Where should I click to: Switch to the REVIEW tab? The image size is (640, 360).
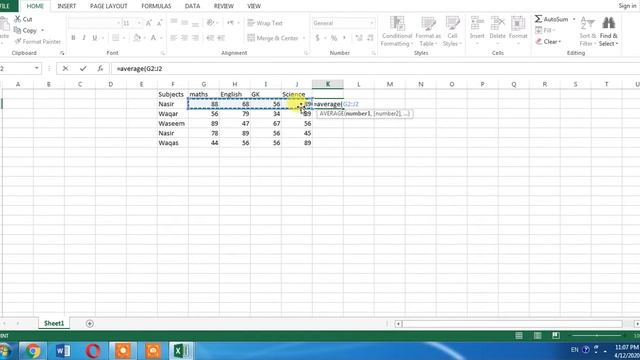click(x=224, y=6)
